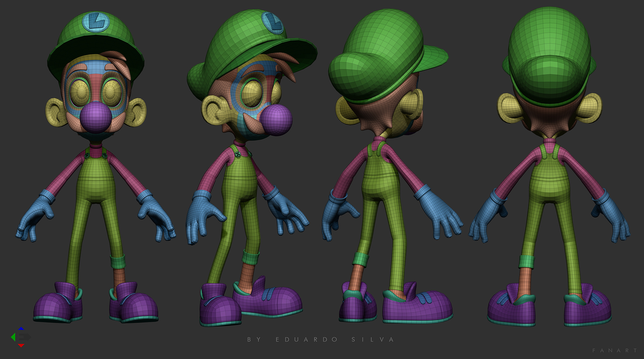Select the straight back view Luigi model
Viewport: 644px width, 359px height.
[x=549, y=167]
